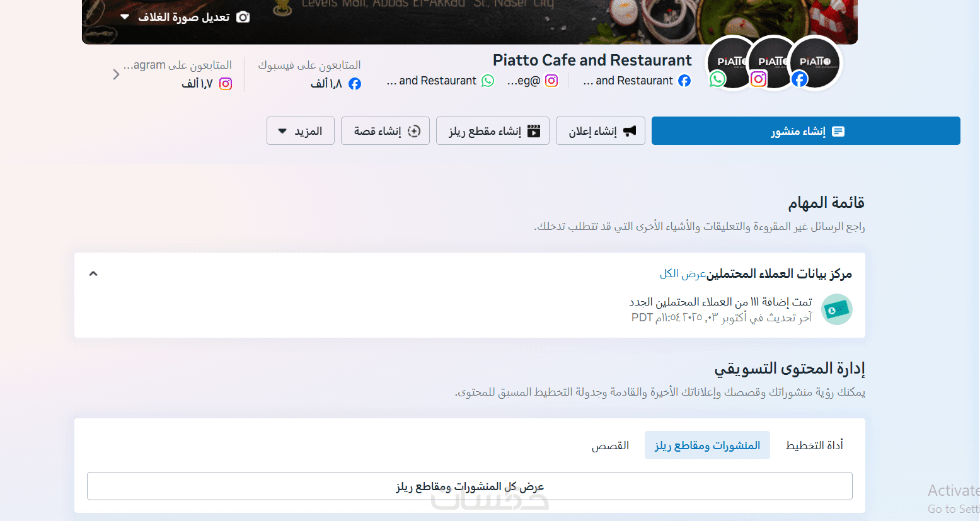The width and height of the screenshot is (980, 521).
Task: Open the Facebook account link '... and Restaurant'
Action: 637,81
